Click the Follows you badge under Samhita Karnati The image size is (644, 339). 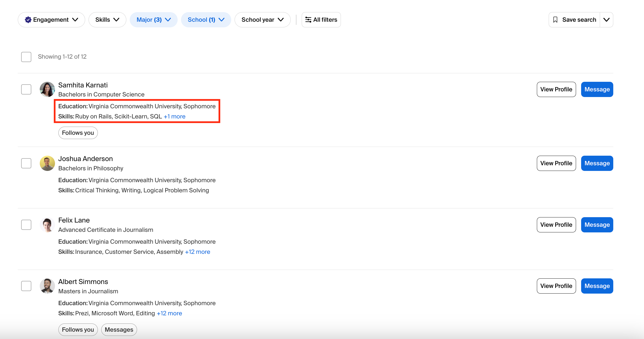click(x=78, y=133)
